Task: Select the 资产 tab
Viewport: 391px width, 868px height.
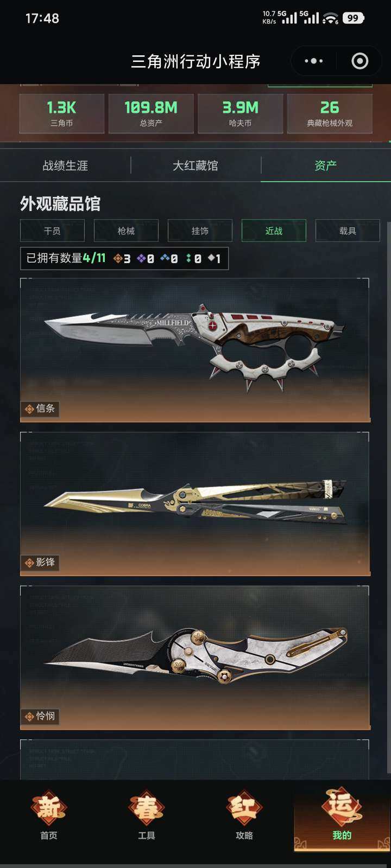Action: [x=326, y=165]
